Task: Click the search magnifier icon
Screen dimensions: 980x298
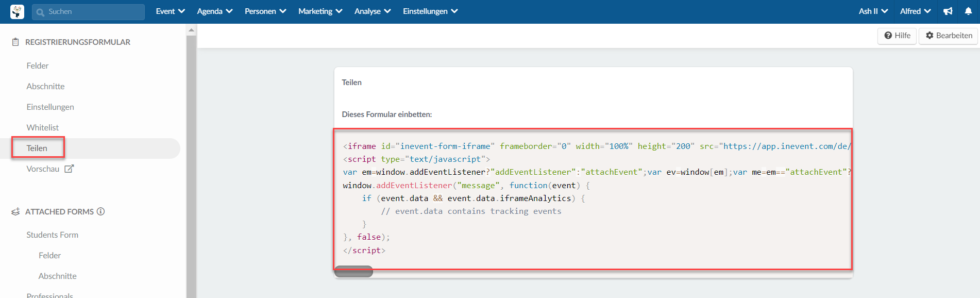Action: pyautogui.click(x=40, y=12)
